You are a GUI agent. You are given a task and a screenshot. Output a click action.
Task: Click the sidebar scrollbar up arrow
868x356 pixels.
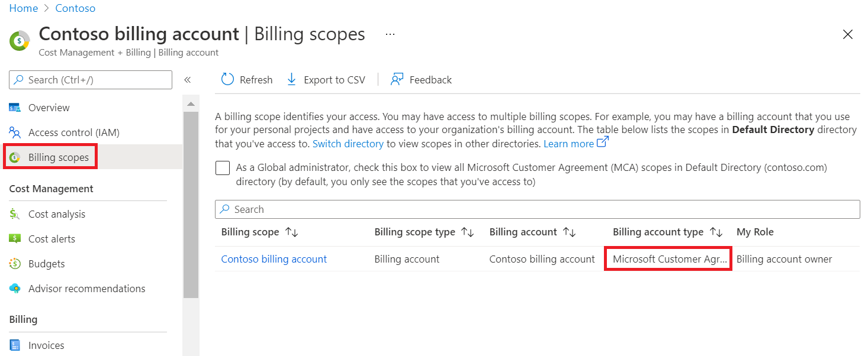pos(191,104)
